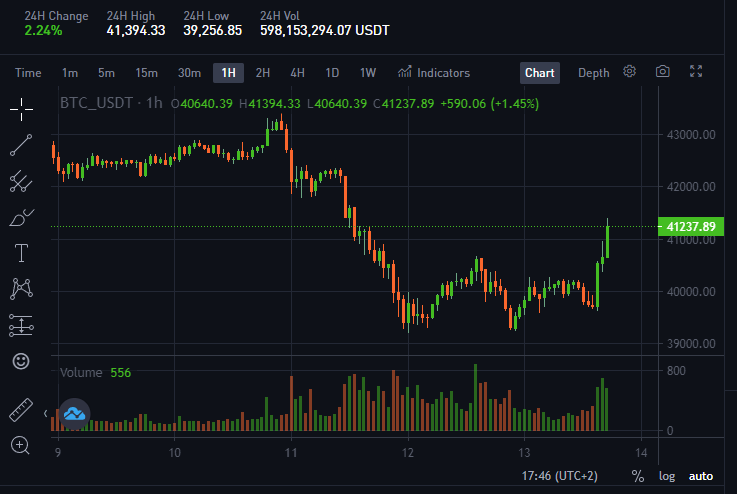This screenshot has width=737, height=494.
Task: Click the date label 13 on time axis
Action: 524,453
